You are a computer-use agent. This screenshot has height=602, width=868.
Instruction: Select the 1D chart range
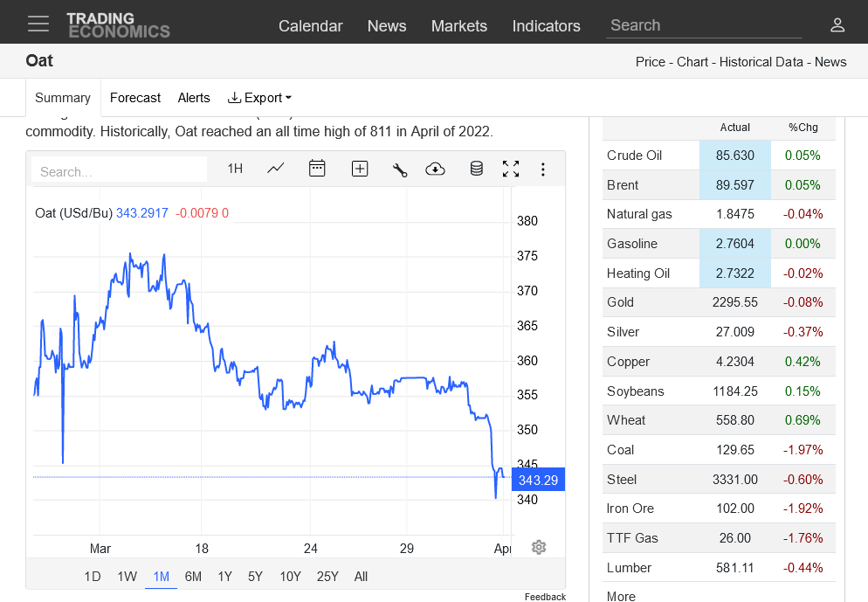93,577
